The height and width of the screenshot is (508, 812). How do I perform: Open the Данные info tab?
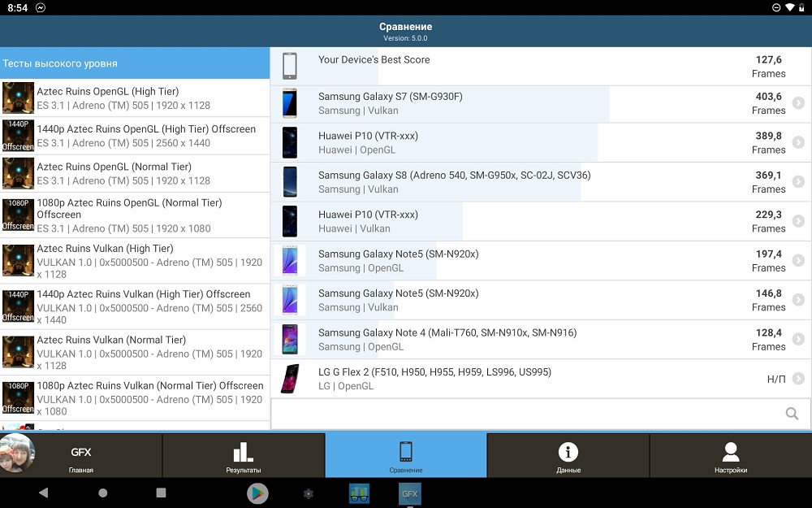coord(568,456)
